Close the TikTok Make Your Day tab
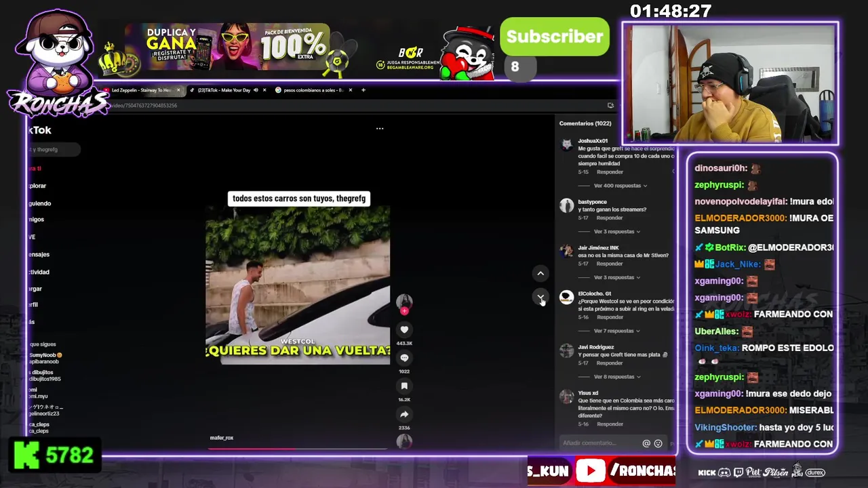 tap(264, 90)
